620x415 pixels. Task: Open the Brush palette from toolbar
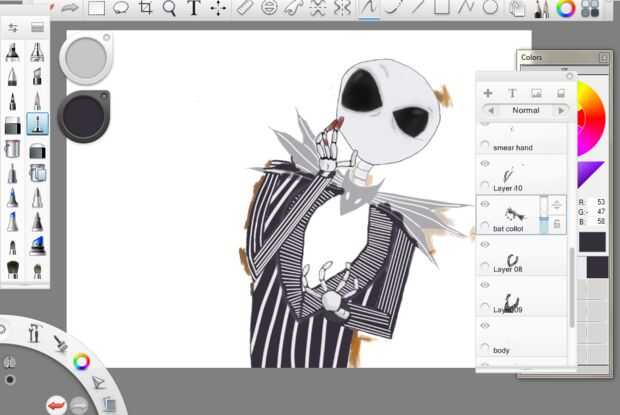[x=541, y=9]
